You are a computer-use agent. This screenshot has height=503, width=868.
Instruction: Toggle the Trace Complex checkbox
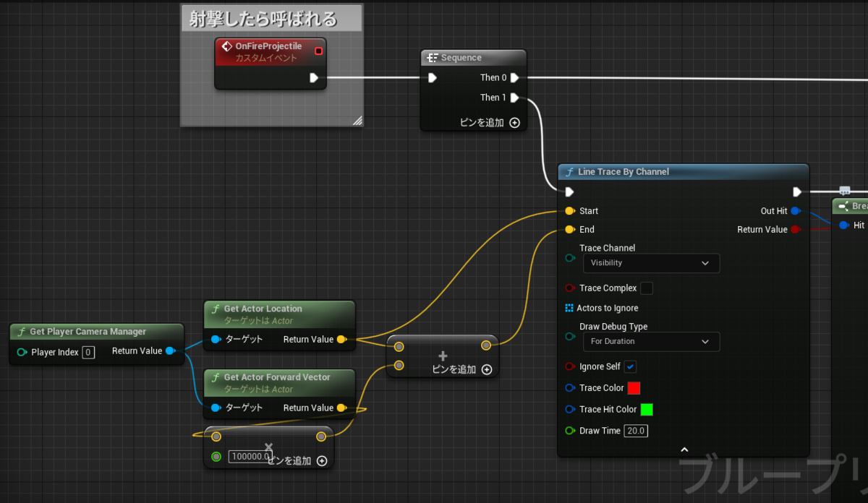point(647,288)
